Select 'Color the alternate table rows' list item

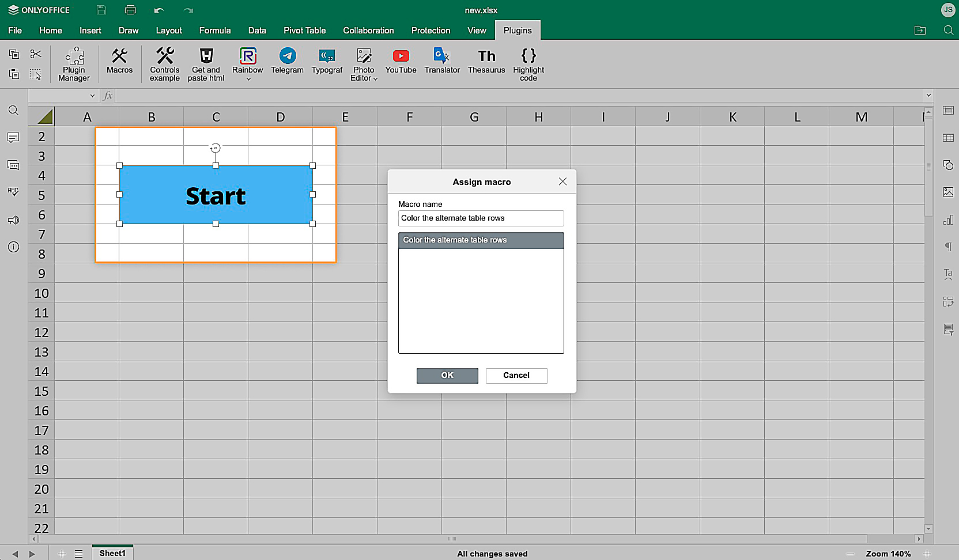click(481, 240)
